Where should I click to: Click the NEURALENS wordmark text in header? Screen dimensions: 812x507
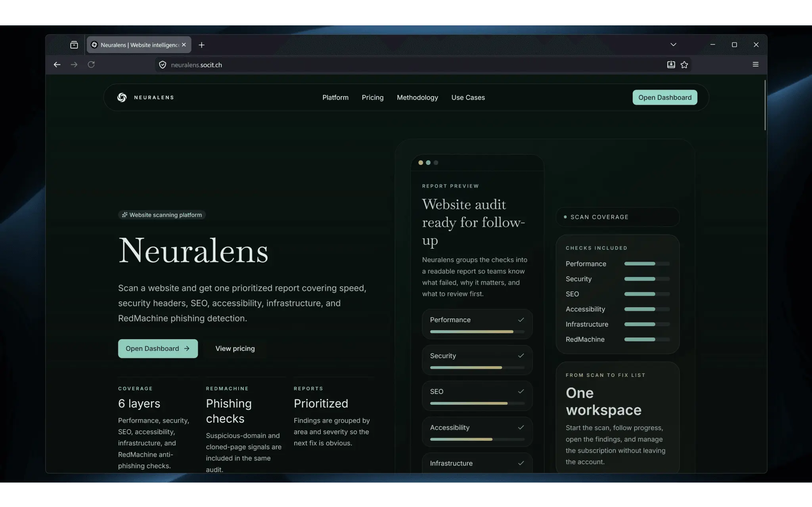[154, 98]
